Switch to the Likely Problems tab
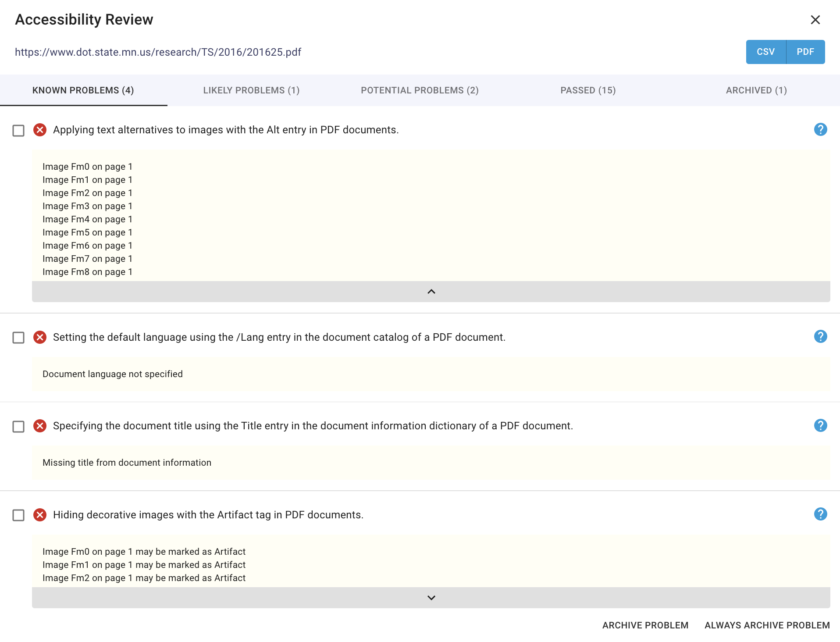Viewport: 840px width, 642px height. [251, 90]
